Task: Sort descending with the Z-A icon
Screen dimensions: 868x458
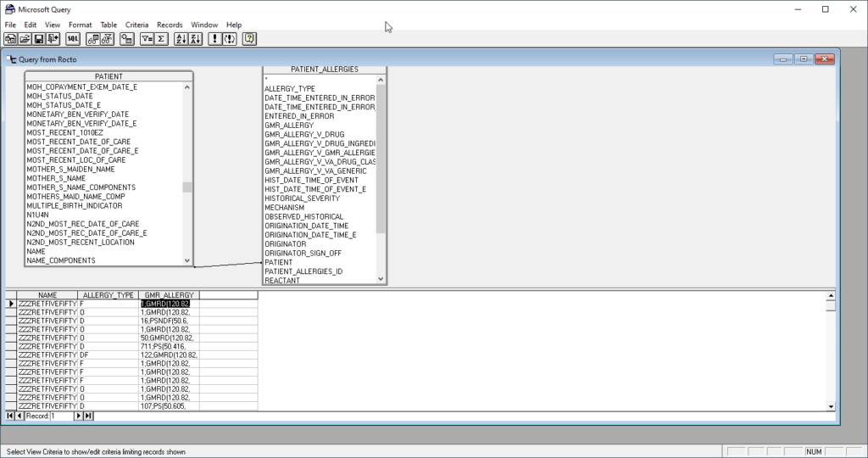Action: [196, 39]
